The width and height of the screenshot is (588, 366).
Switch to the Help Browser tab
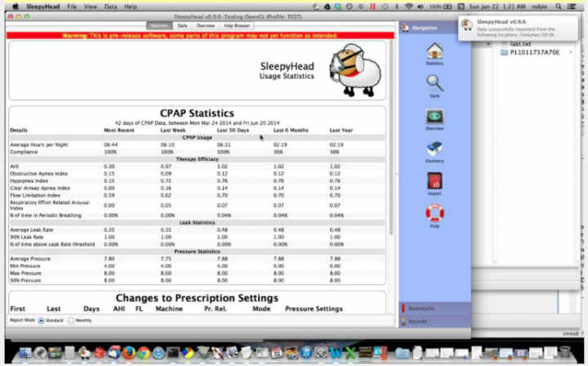[x=237, y=25]
